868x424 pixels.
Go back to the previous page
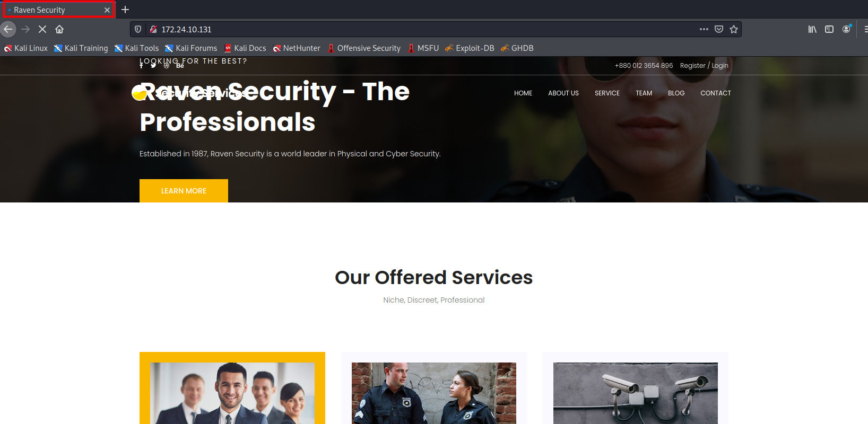pyautogui.click(x=8, y=29)
